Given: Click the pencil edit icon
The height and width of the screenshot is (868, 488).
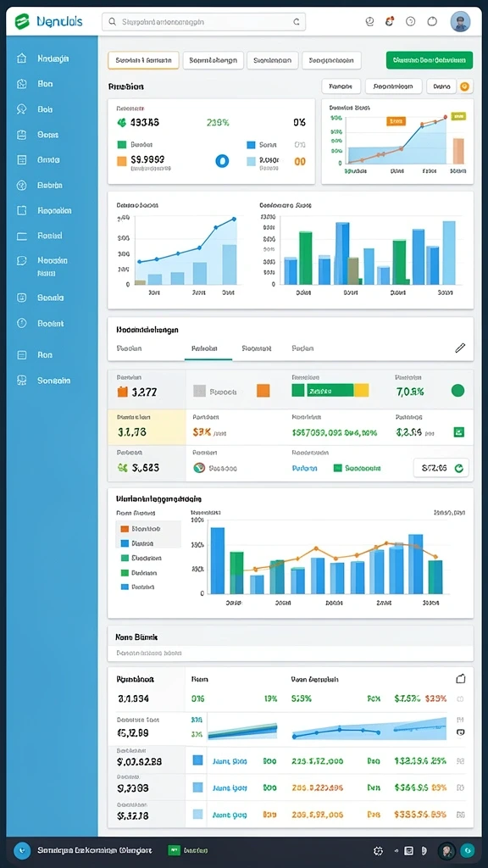Looking at the screenshot, I should tap(460, 348).
